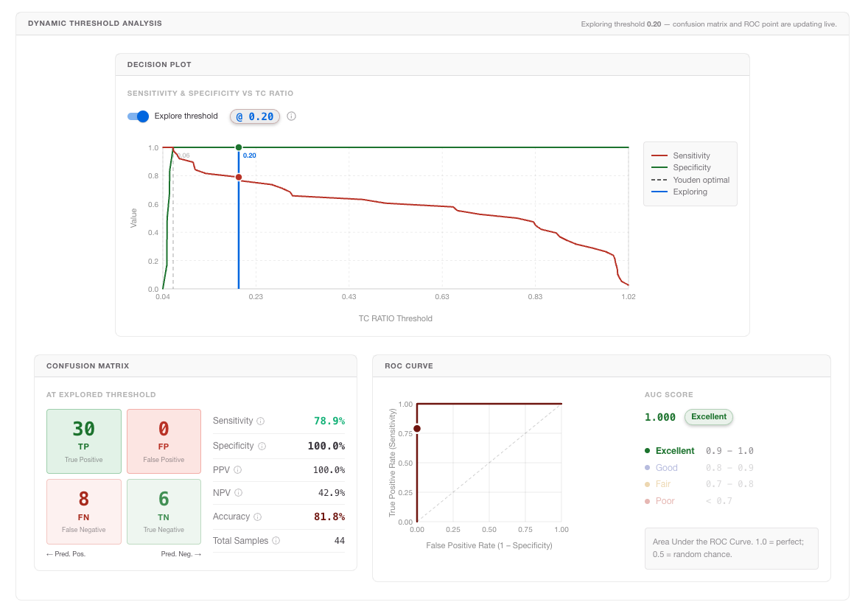Click the Excellent AUC badge

pos(709,417)
